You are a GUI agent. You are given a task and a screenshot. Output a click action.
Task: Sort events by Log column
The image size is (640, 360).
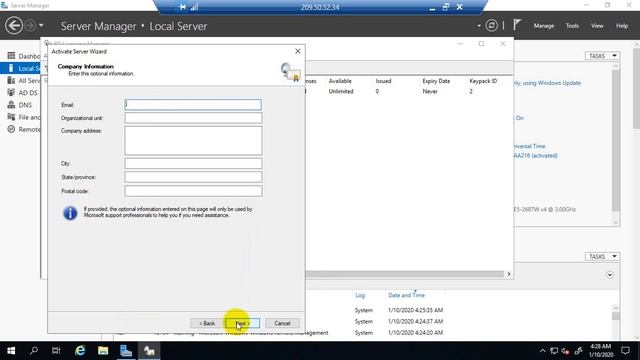click(360, 295)
